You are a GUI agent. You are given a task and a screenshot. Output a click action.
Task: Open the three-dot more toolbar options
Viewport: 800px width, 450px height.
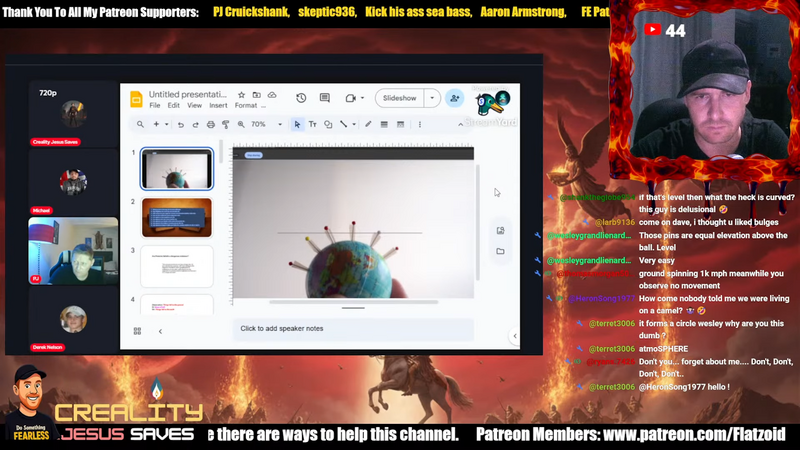click(x=420, y=124)
